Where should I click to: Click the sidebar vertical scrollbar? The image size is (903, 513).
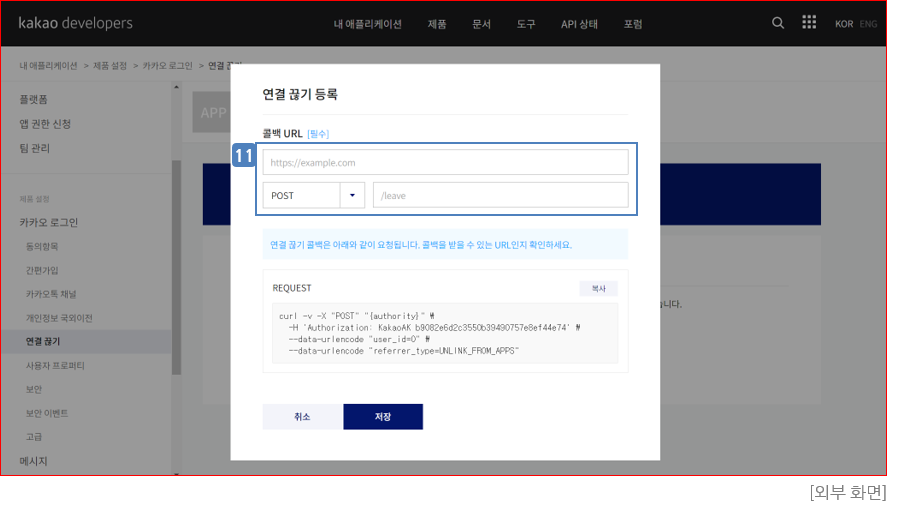click(177, 270)
